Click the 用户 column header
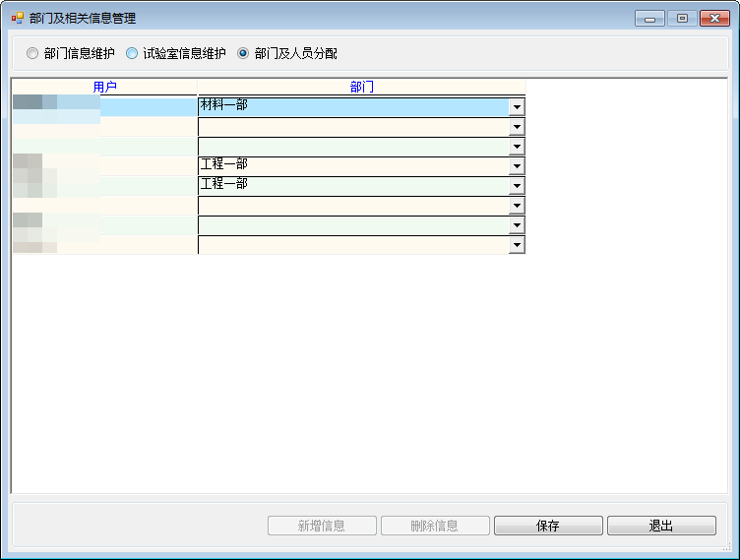Viewport: 740px width, 560px height. [104, 87]
